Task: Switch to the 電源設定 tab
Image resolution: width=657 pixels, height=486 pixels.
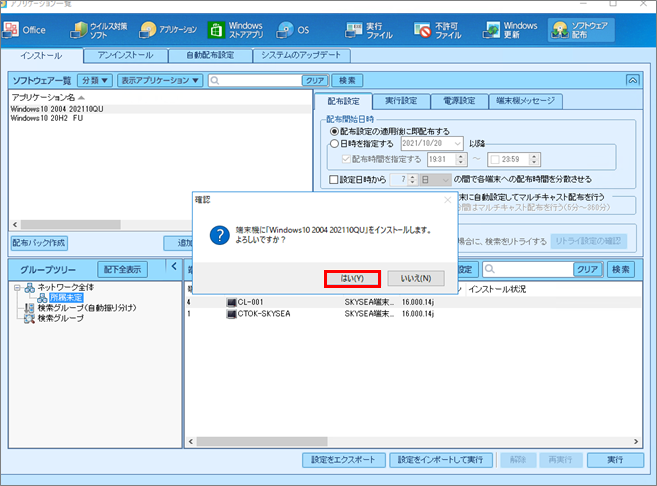Action: [459, 101]
